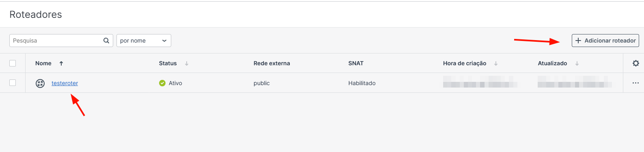Screen dimensions: 644x152
Task: Tick the select-all checkbox in table header
Action: tap(13, 63)
